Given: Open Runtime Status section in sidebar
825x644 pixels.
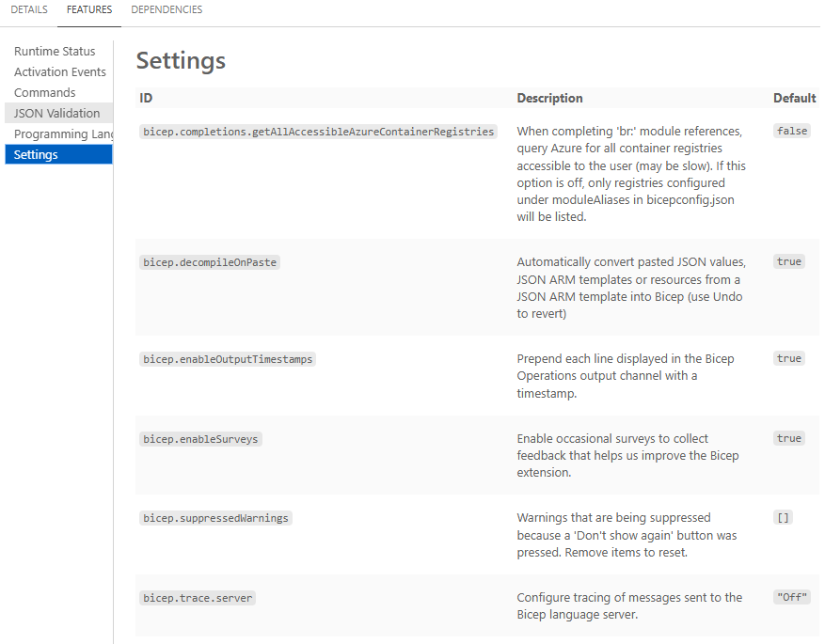Looking at the screenshot, I should point(55,51).
